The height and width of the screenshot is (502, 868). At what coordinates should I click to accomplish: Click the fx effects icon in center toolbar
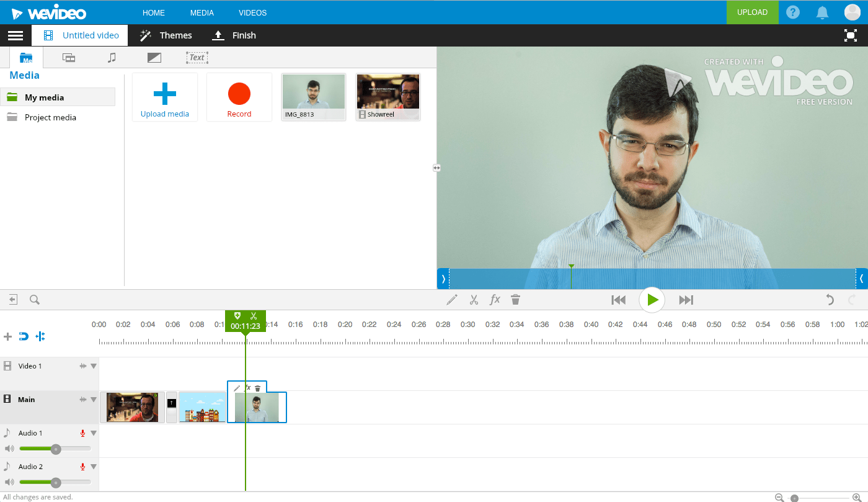495,300
